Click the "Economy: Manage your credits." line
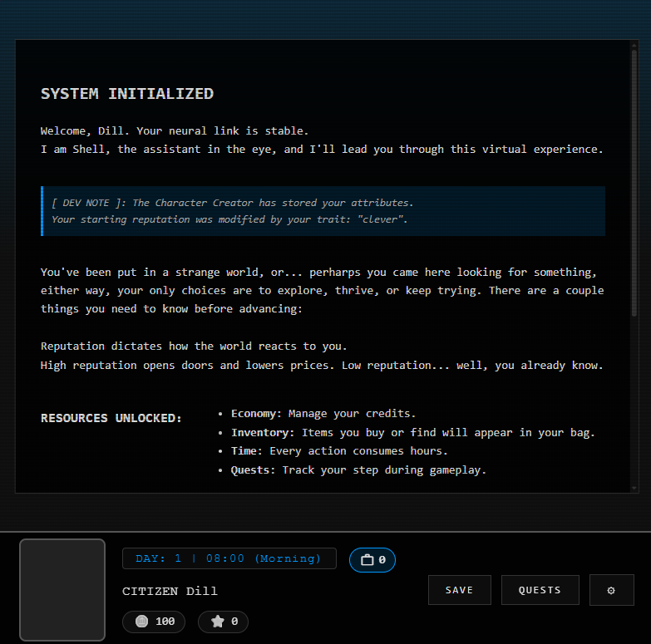This screenshot has height=644, width=651. pos(323,414)
